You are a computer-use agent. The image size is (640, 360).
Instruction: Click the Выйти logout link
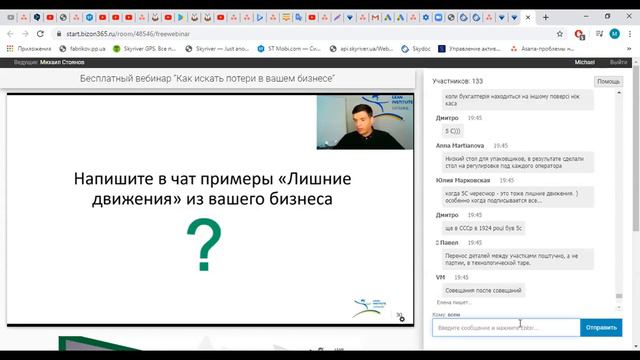(618, 62)
